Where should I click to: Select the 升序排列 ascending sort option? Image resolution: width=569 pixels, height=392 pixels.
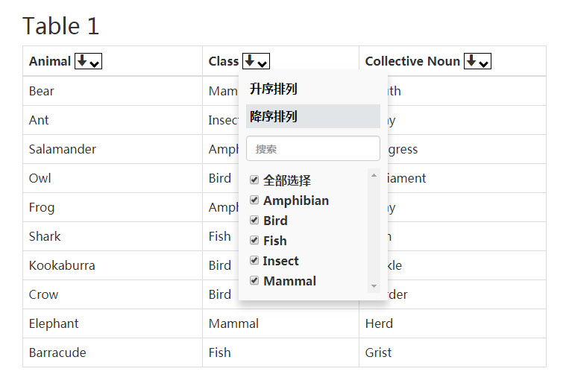(x=274, y=89)
